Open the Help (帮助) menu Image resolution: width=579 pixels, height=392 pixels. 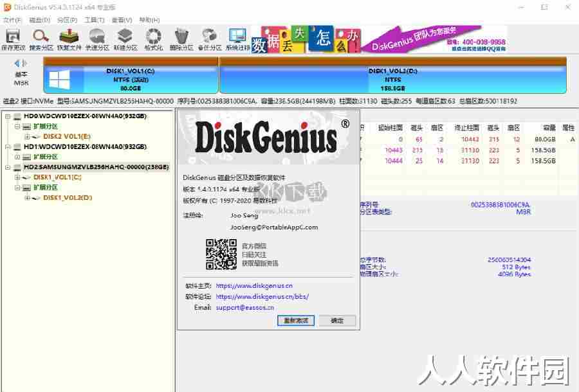pos(149,20)
